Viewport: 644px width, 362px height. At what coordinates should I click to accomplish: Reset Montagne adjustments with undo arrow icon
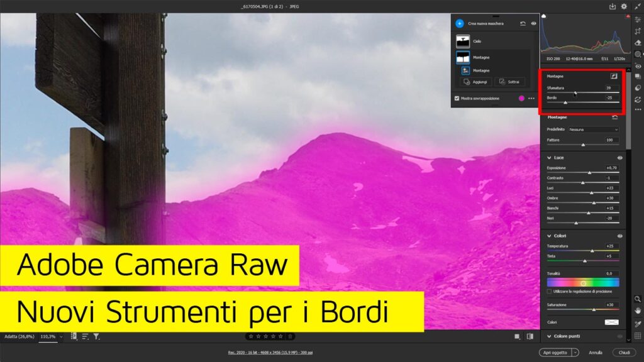point(615,118)
